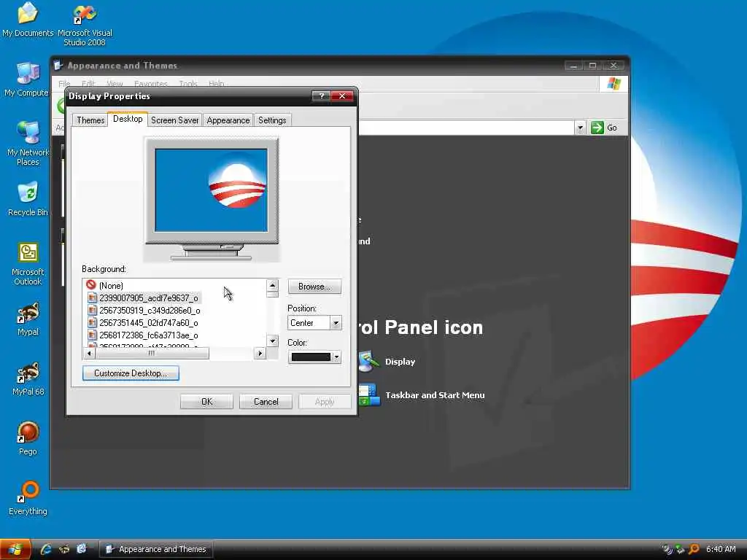747x560 pixels.
Task: Open the Favorites menu in Appearance and Themes
Action: click(x=150, y=83)
